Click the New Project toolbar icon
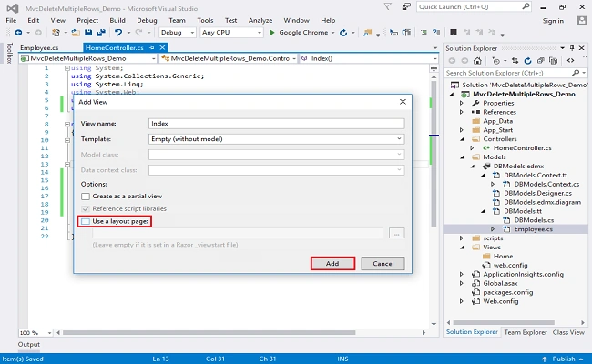 56,33
